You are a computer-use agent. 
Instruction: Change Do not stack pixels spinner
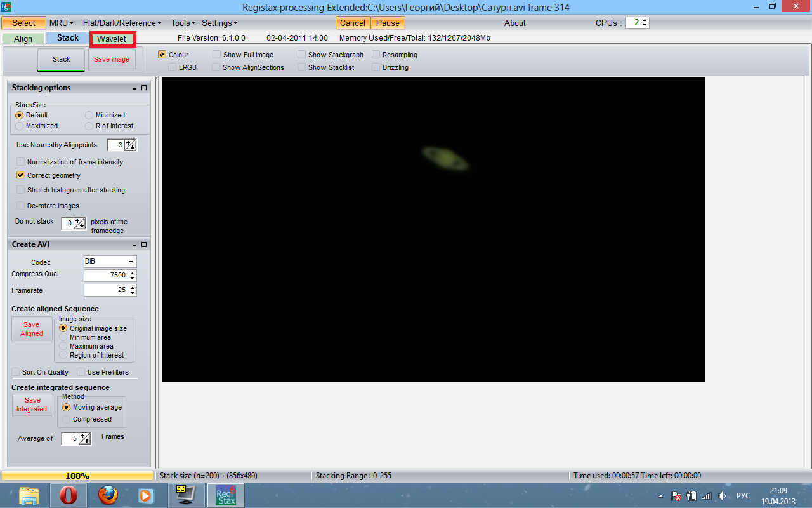coord(79,223)
